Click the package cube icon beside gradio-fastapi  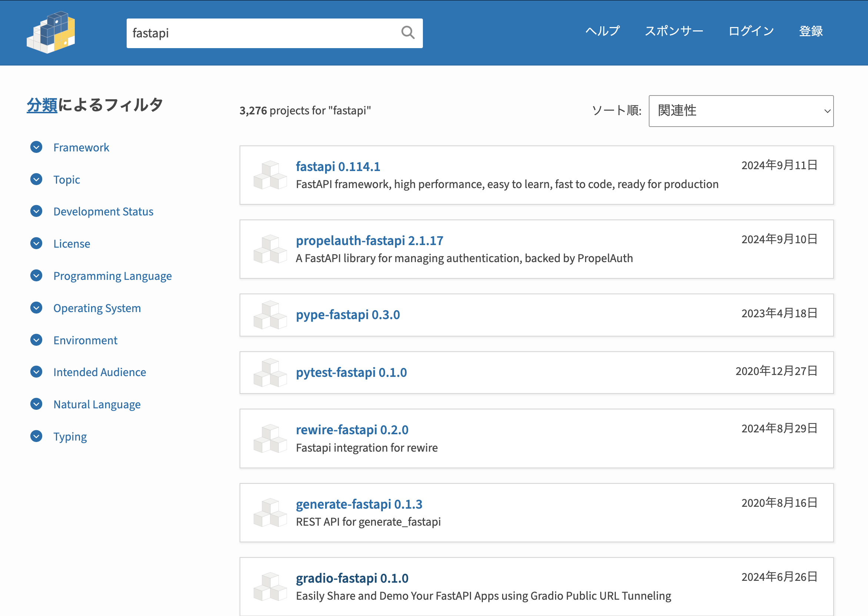pos(270,586)
